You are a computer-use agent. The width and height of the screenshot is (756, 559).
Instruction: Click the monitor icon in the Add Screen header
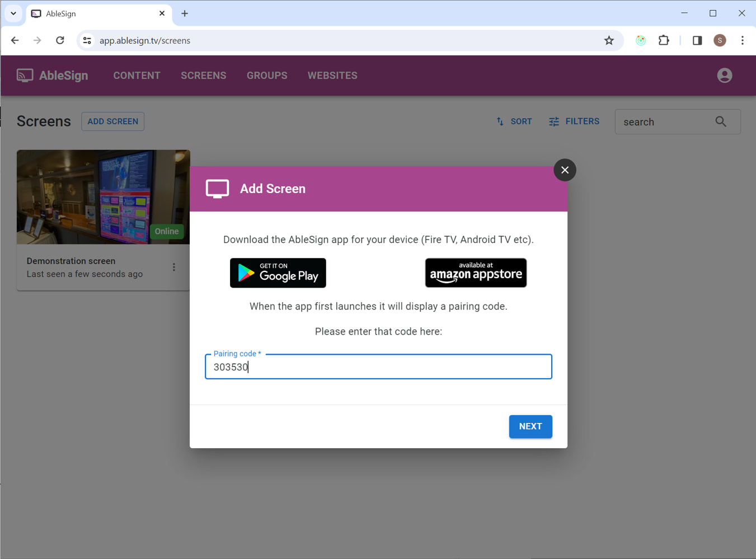click(217, 189)
